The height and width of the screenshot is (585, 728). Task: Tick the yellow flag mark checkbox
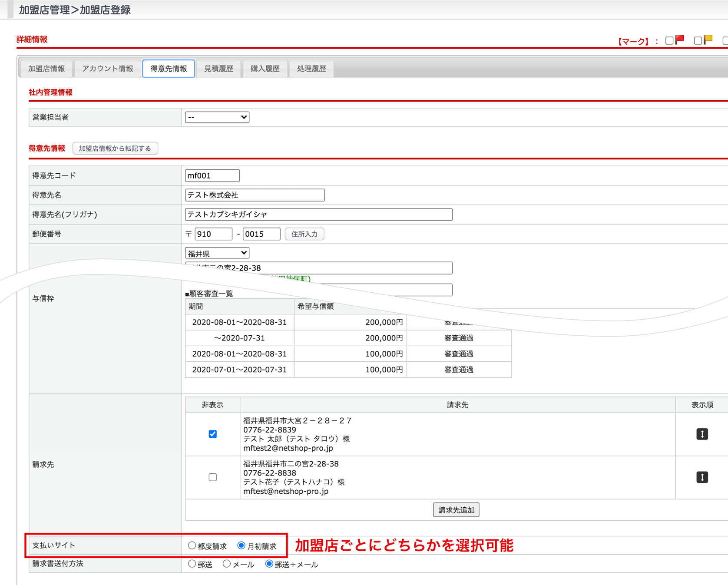click(x=698, y=40)
